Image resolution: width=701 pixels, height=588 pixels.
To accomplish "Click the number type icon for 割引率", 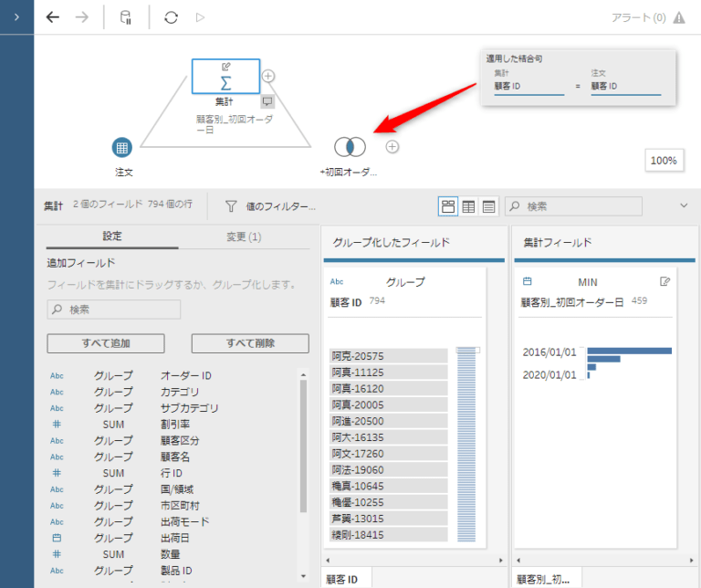I will pyautogui.click(x=57, y=425).
